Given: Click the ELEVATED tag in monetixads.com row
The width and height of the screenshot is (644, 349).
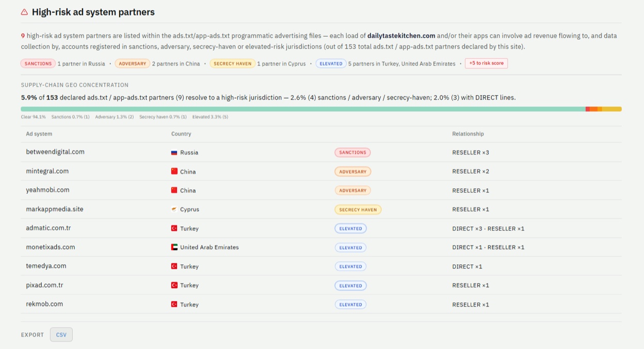Looking at the screenshot, I should pos(350,247).
